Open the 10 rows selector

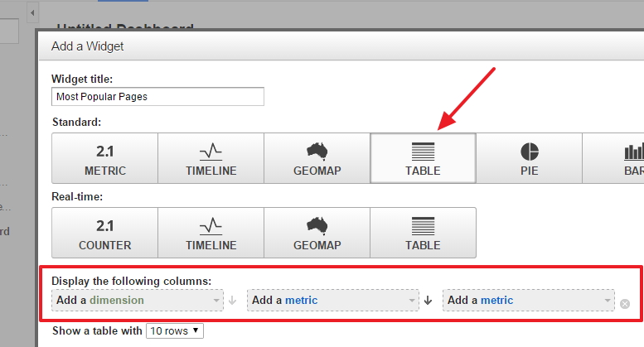[x=175, y=331]
